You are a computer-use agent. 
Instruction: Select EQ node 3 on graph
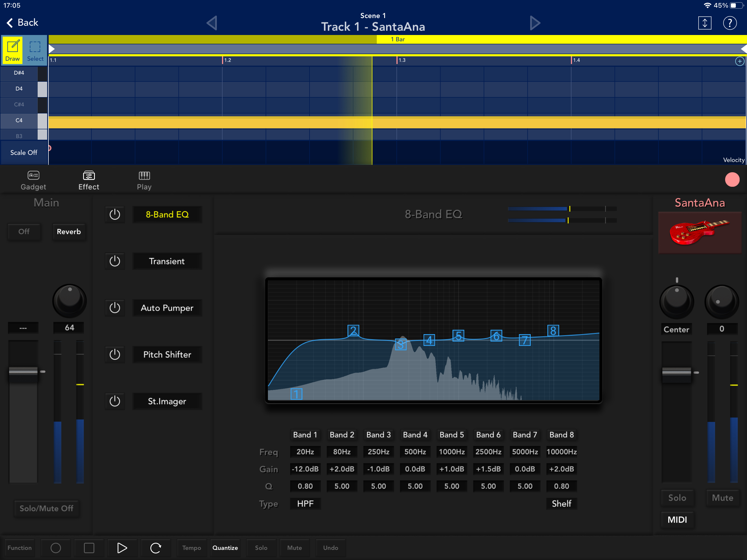[x=401, y=345]
